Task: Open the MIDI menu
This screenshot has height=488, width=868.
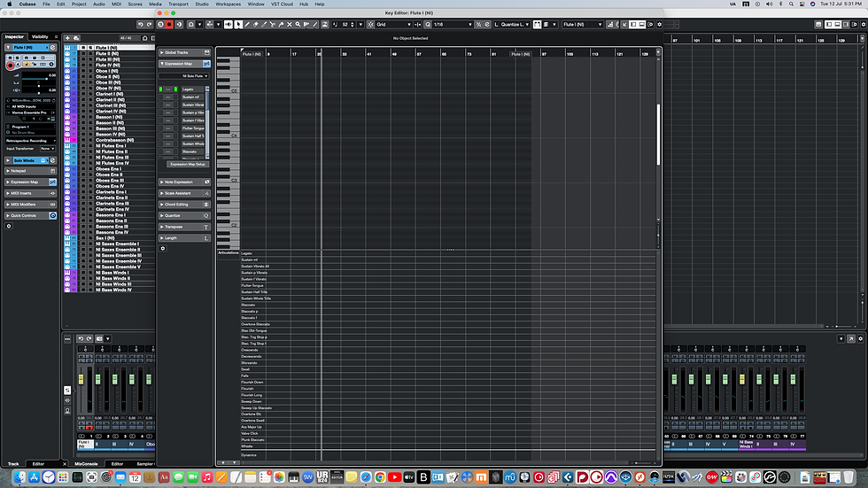Action: tap(116, 4)
